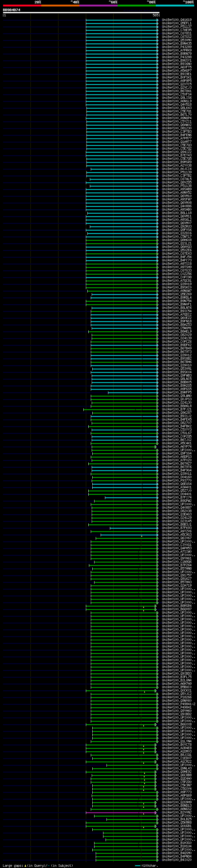The width and height of the screenshot is (197, 868).
Task: Open hit UniRef100_Q53VM0
Action: [x=176, y=40]
